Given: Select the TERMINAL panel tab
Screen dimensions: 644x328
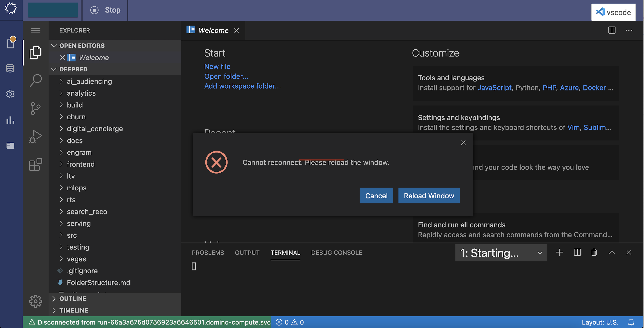Looking at the screenshot, I should (285, 253).
